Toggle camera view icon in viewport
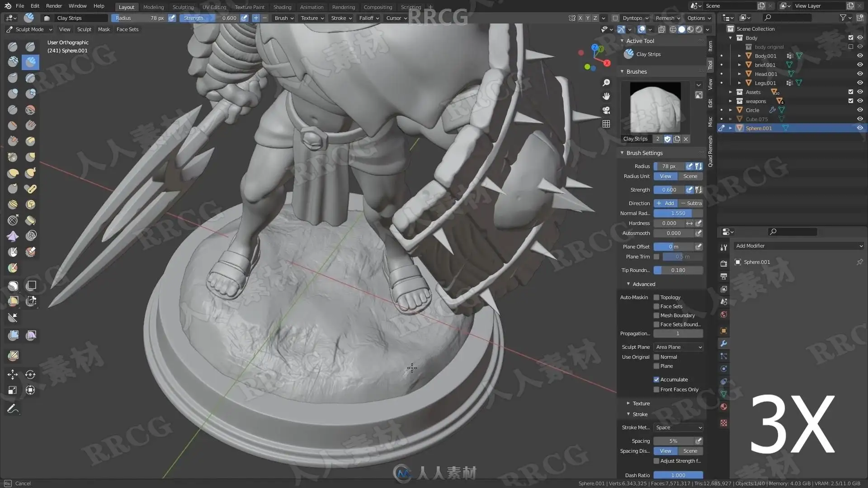 coord(606,110)
